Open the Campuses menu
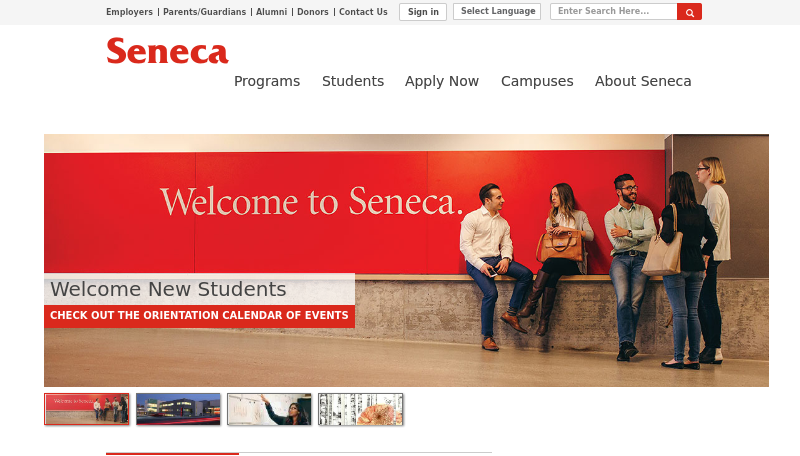Screen dimensions: 800x456 (537, 81)
